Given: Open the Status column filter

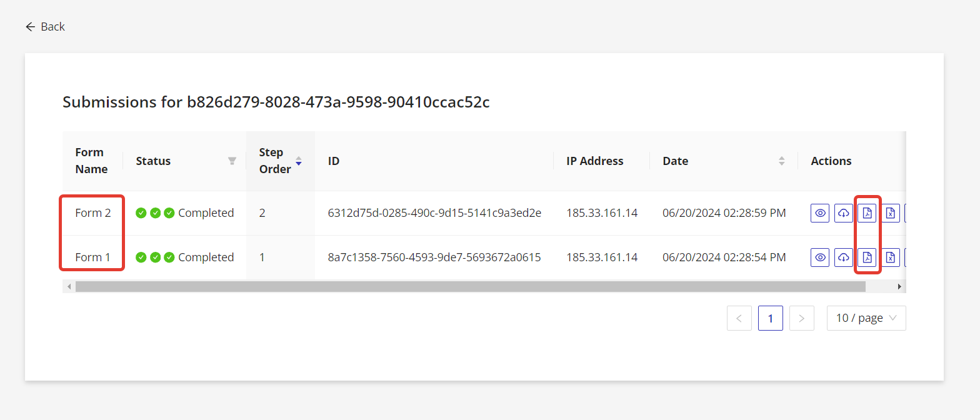Looking at the screenshot, I should point(232,161).
